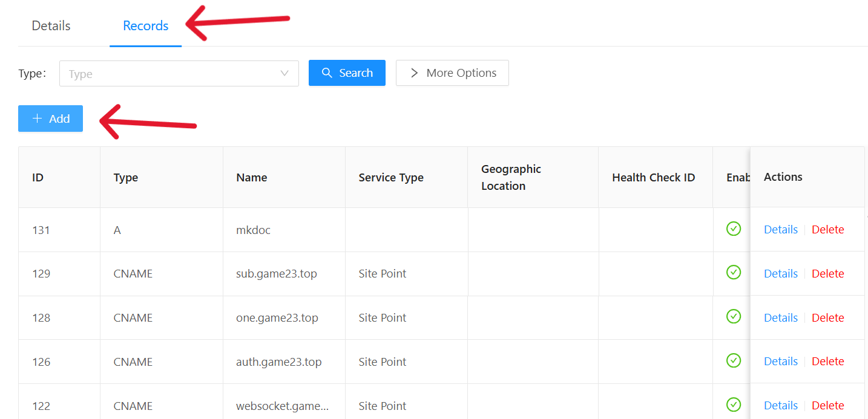Expand More Options filter panel
Image resolution: width=868 pixels, height=419 pixels.
(x=452, y=73)
